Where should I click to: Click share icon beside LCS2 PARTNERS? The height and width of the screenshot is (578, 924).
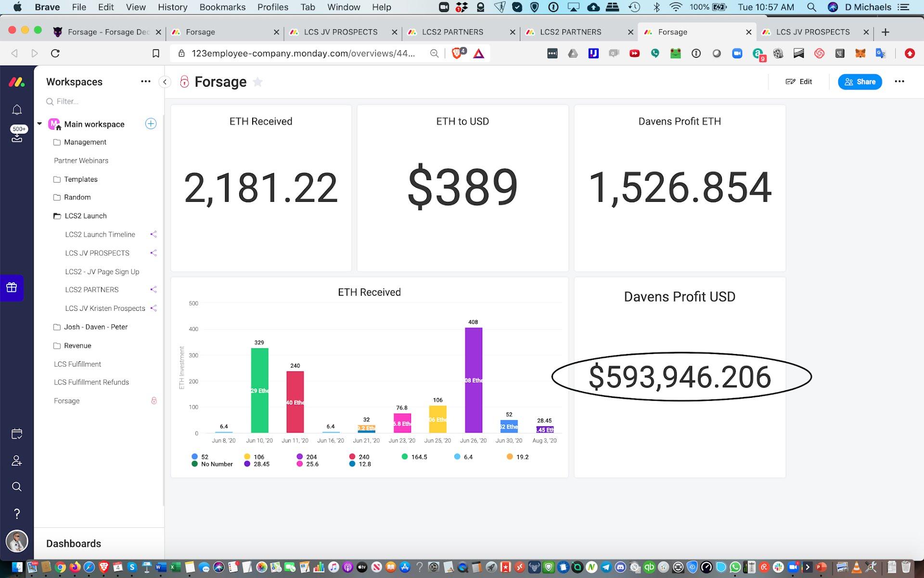pos(154,289)
